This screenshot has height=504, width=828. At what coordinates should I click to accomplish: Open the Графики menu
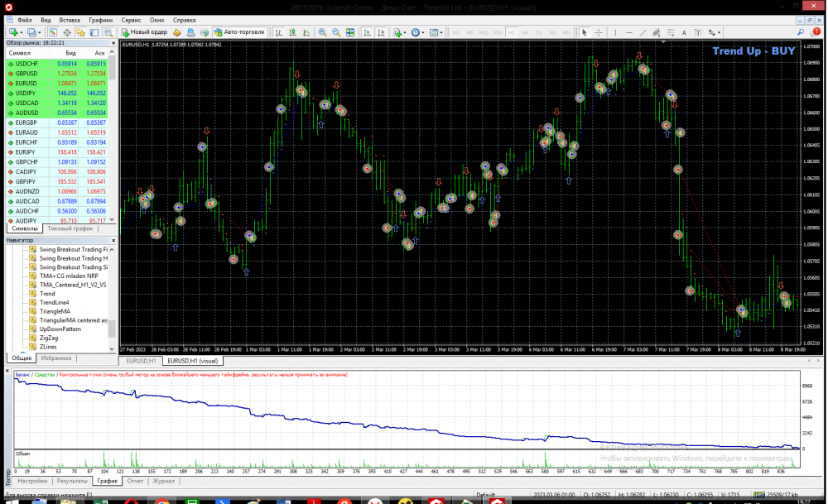100,20
